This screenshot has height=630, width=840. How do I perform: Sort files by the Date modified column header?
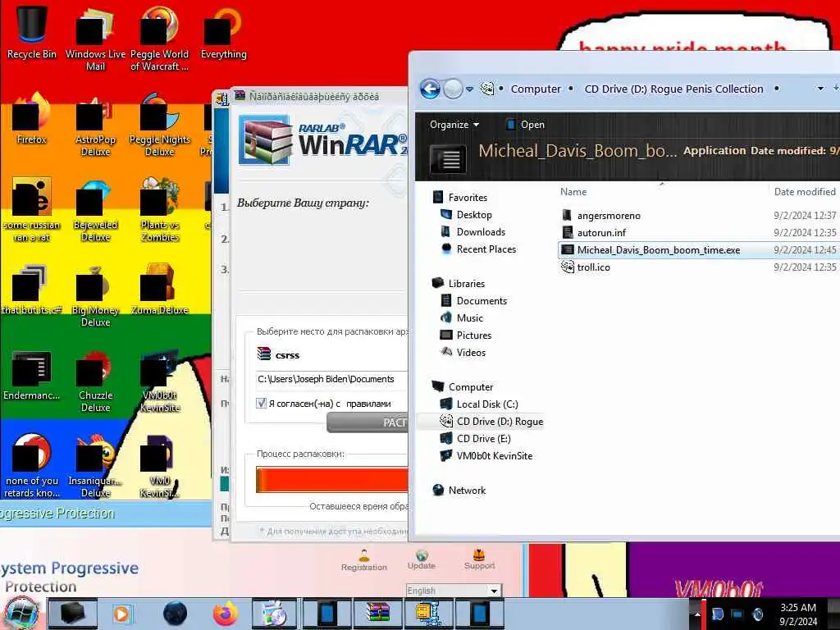(x=805, y=192)
